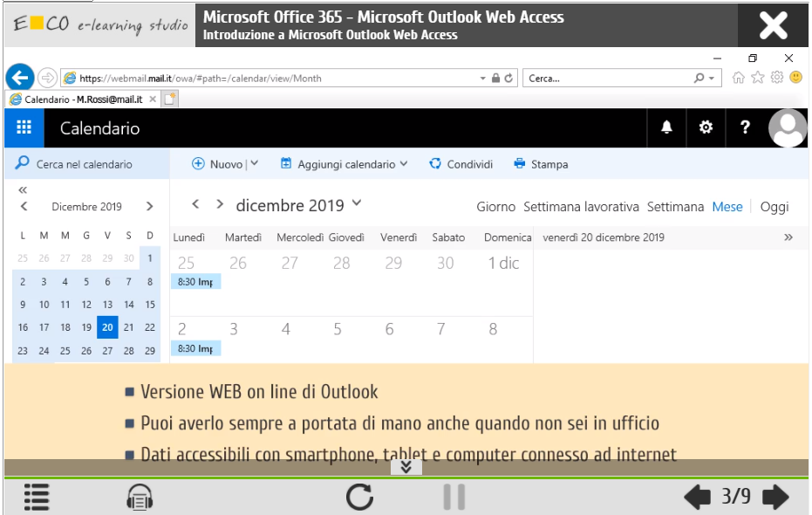Toggle the audio narration headphones icon

pos(140,497)
